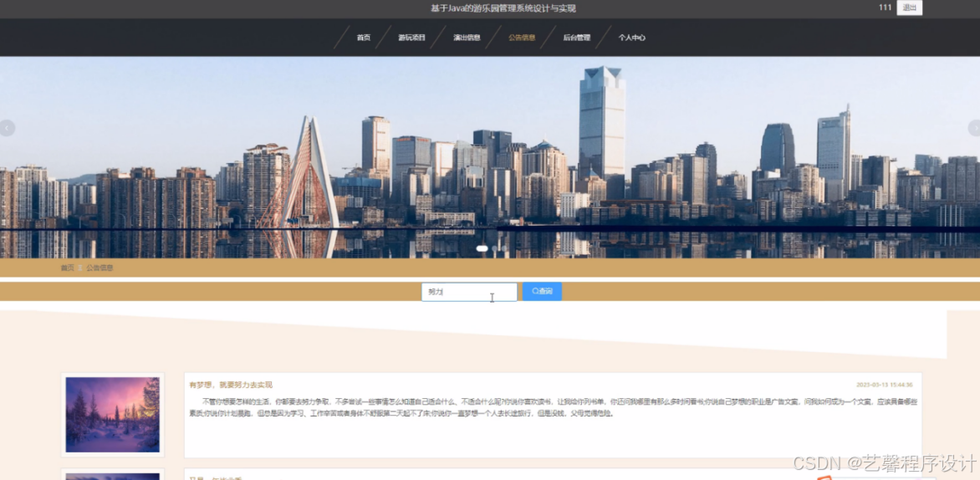Viewport: 980px width, 480px height.
Task: Focus the search field containing 努力
Action: pos(469,291)
